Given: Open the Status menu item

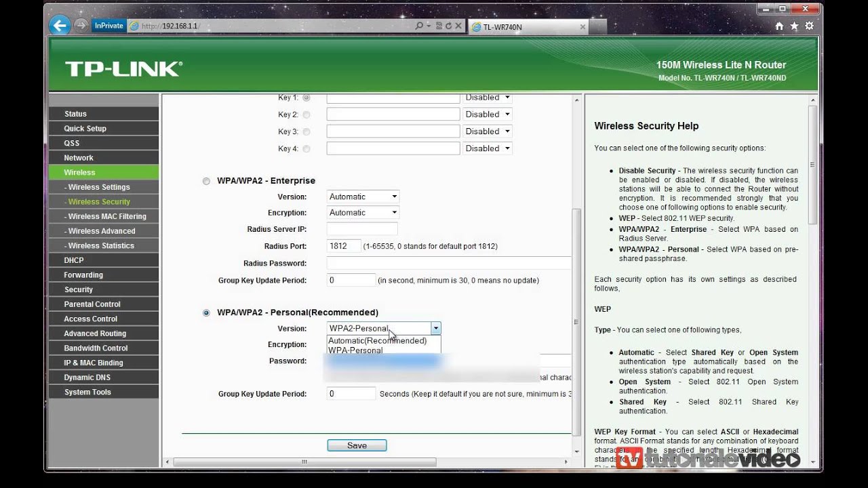Looking at the screenshot, I should [x=104, y=114].
